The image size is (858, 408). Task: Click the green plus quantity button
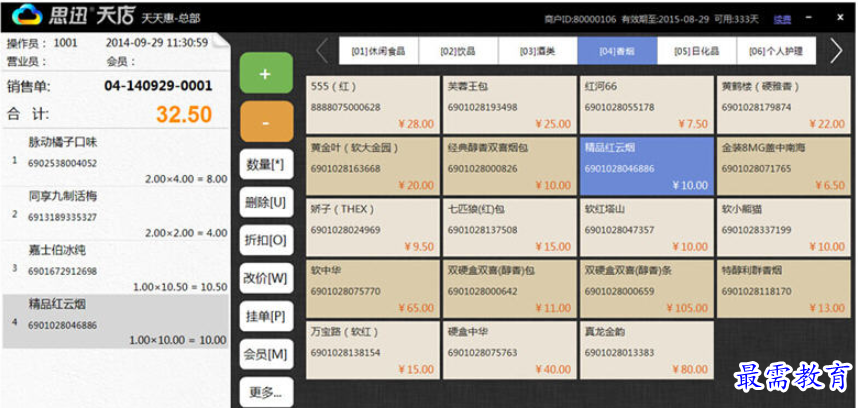(x=266, y=73)
